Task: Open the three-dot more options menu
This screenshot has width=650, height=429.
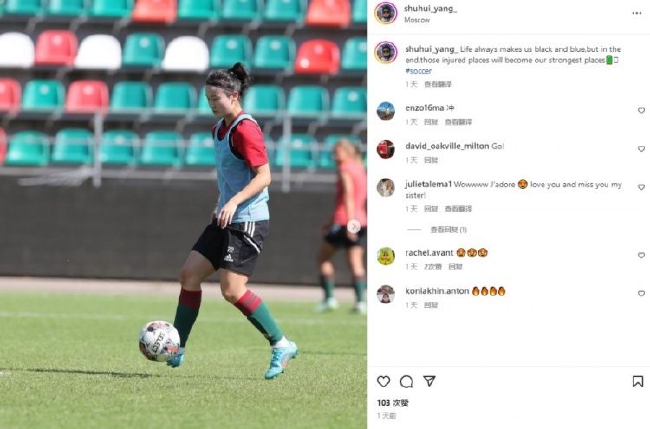Action: coord(636,13)
